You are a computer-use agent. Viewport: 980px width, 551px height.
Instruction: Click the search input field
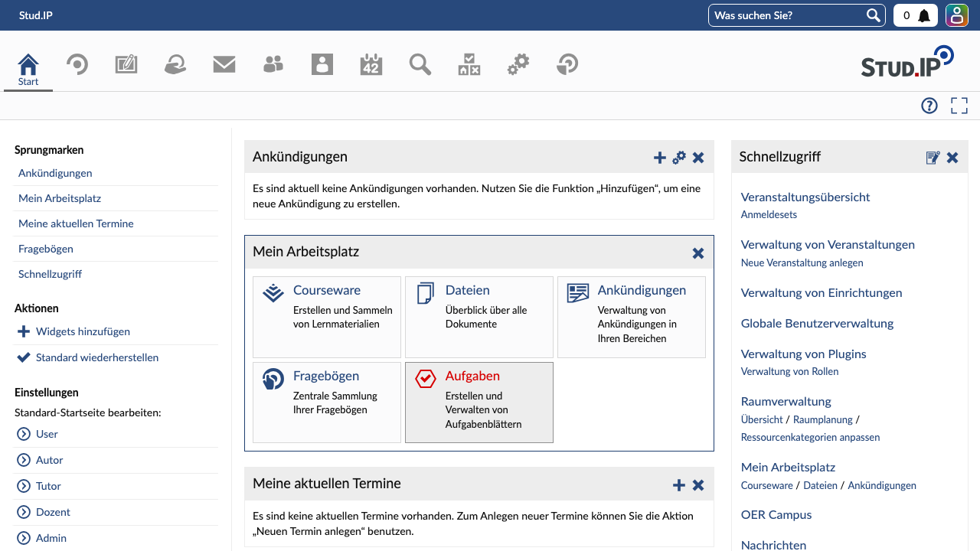tap(787, 15)
